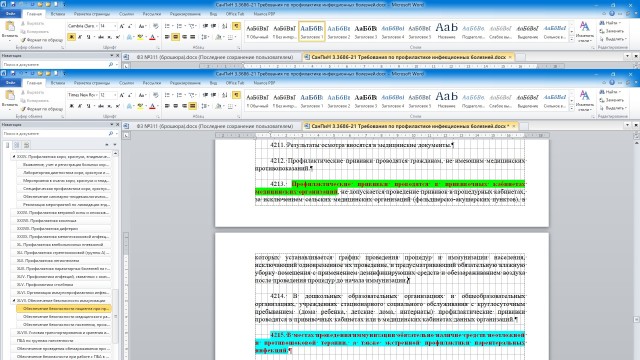640x360 pixels.
Task: Click the sort (A-Z) icon in the lower ribbon
Action: [225, 95]
